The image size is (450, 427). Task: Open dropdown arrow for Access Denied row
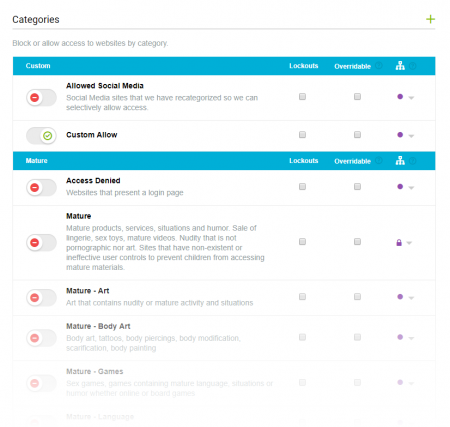(411, 188)
